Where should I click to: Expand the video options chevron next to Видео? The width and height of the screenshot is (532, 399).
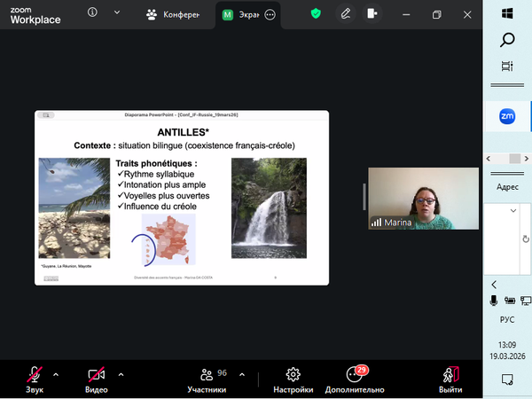point(121,374)
